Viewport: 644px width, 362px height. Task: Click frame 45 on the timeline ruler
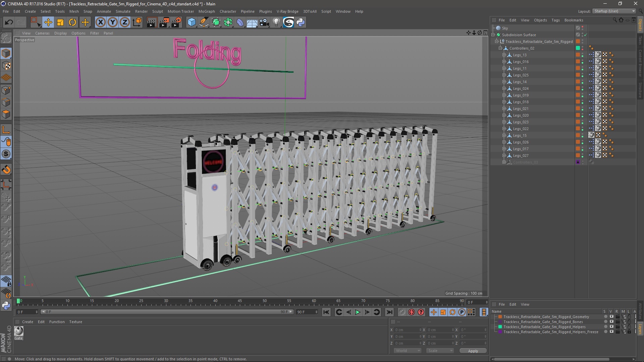click(239, 302)
